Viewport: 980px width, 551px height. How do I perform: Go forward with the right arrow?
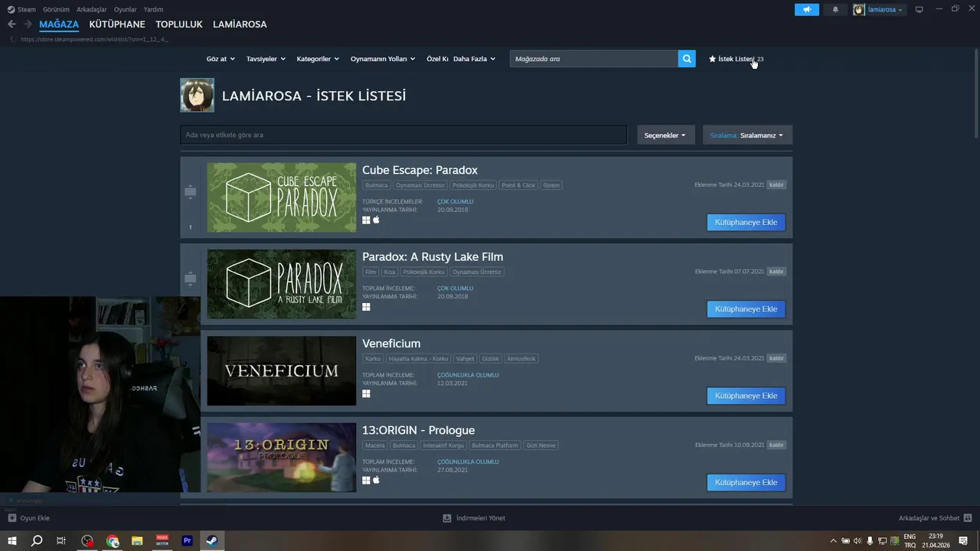28,24
